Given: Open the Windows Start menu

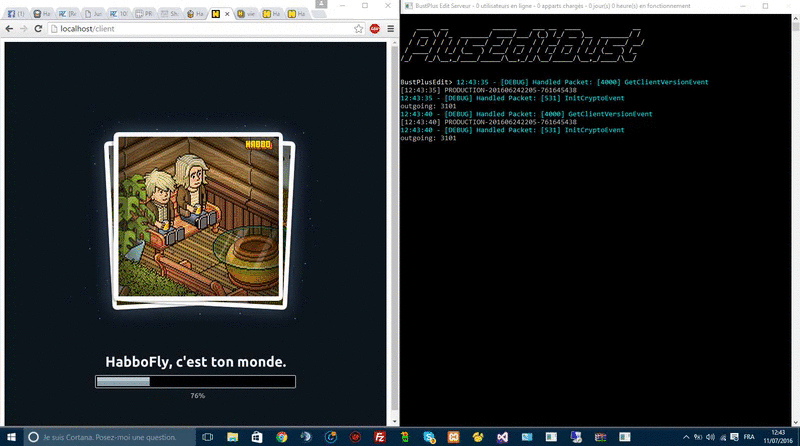Looking at the screenshot, I should [11, 437].
